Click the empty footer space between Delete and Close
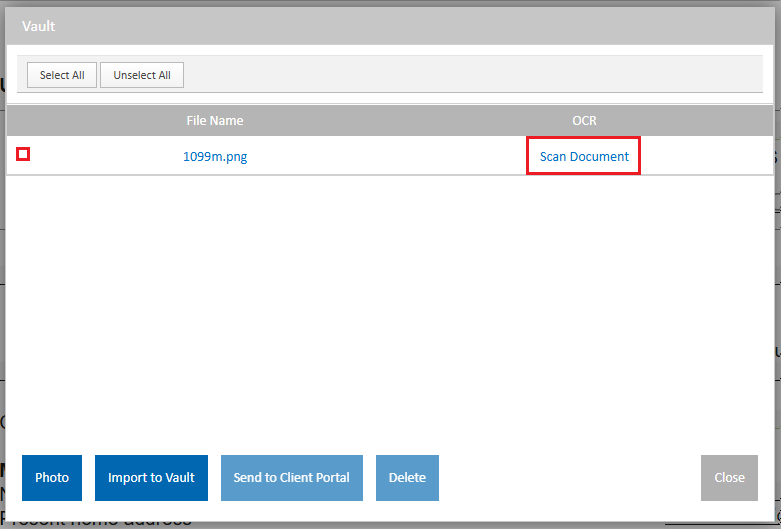This screenshot has width=781, height=529. (x=570, y=478)
